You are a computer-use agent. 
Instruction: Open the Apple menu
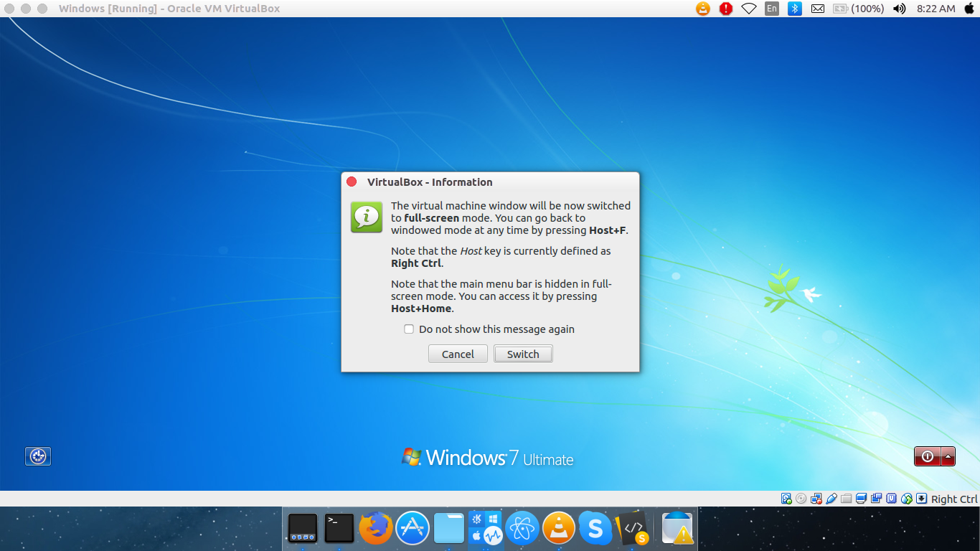tap(970, 9)
